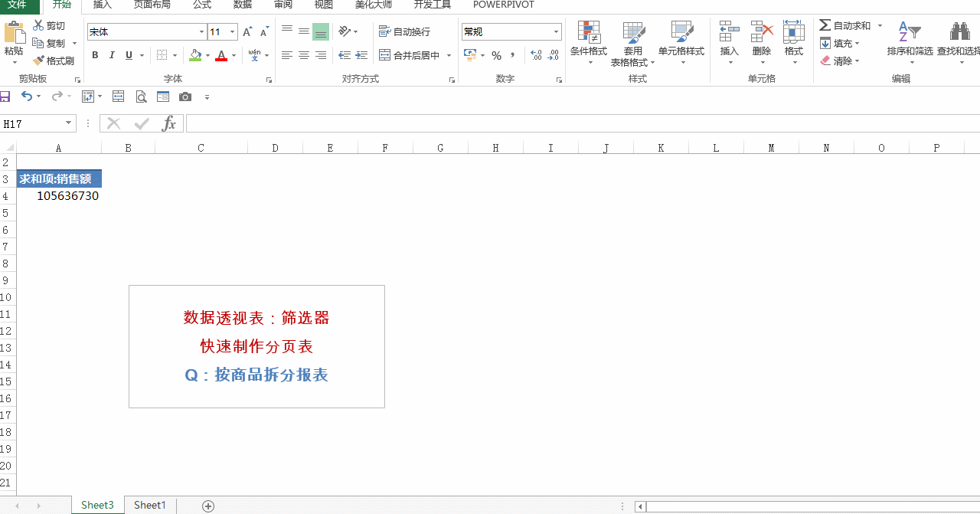Click the increase font size icon
The image size is (980, 514).
pos(247,32)
